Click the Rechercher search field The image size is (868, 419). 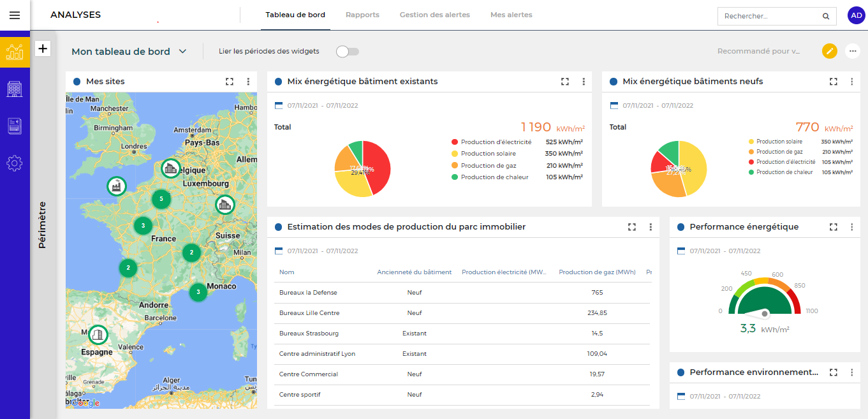click(770, 16)
